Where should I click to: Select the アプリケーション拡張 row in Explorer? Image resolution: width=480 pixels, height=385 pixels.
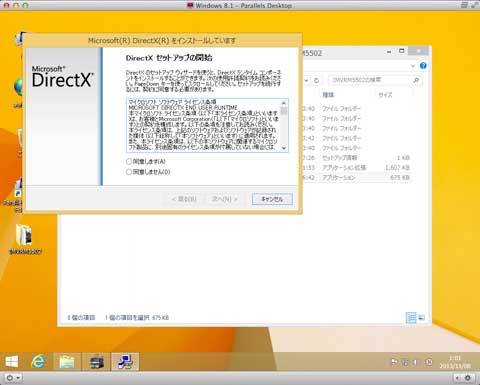click(x=357, y=168)
